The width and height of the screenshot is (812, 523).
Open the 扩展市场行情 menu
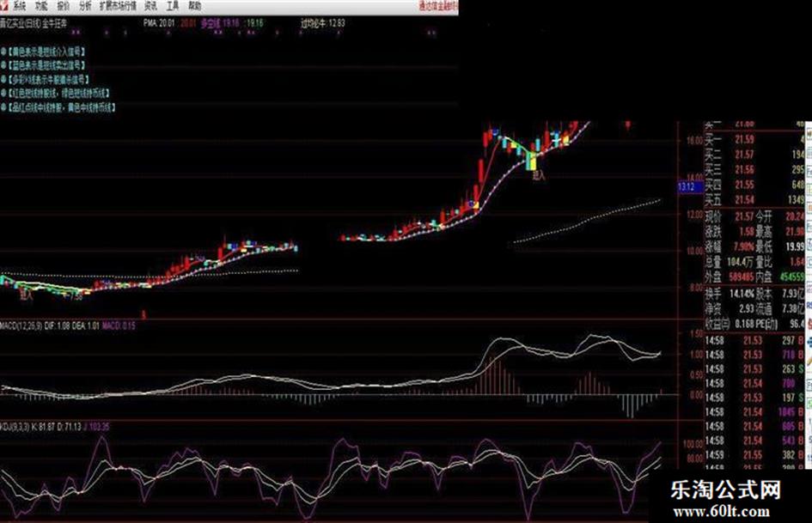point(118,6)
